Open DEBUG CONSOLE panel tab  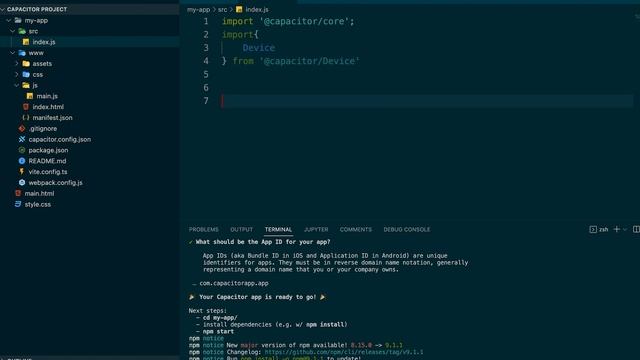[x=407, y=229]
